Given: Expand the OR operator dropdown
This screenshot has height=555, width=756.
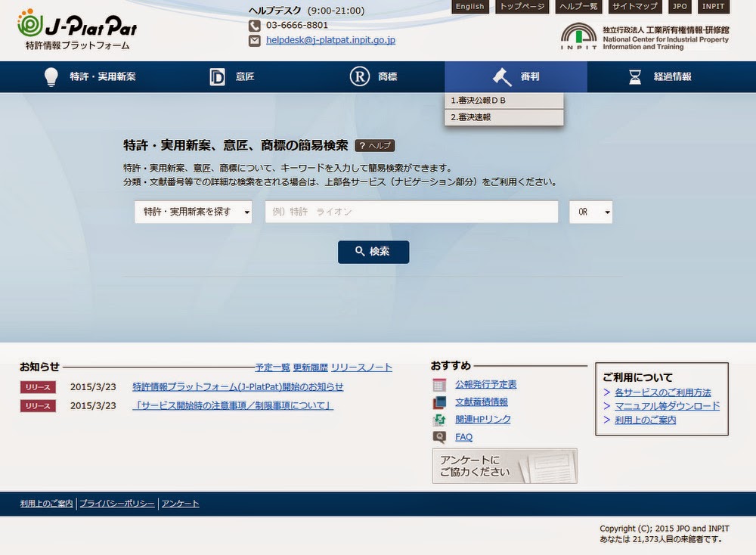Looking at the screenshot, I should [590, 212].
